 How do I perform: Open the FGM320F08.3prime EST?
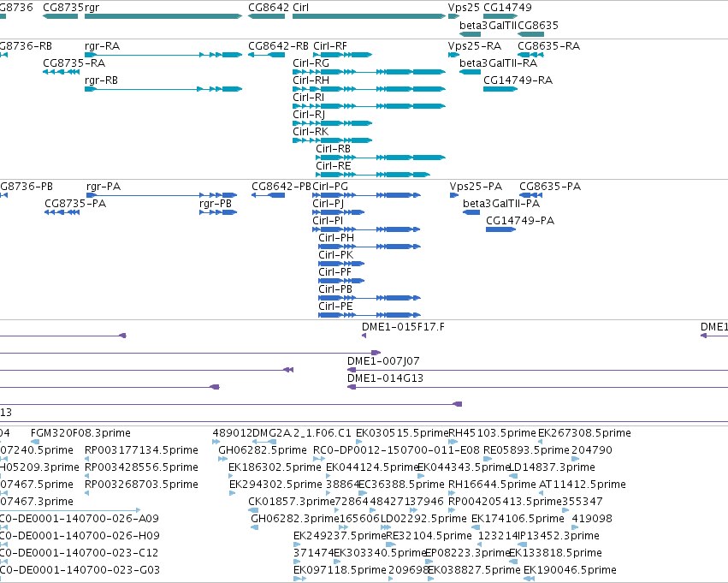(x=35, y=442)
